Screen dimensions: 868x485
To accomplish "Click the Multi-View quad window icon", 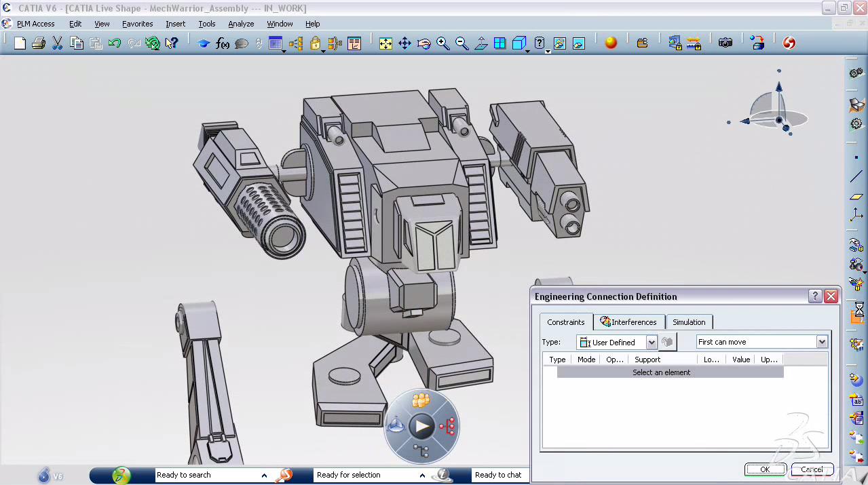I will (499, 43).
